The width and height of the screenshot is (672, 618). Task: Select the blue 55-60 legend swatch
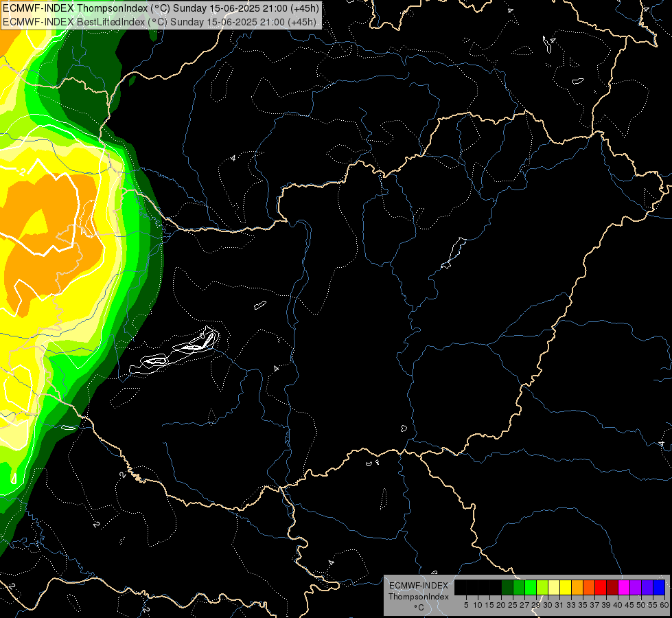pos(659,587)
